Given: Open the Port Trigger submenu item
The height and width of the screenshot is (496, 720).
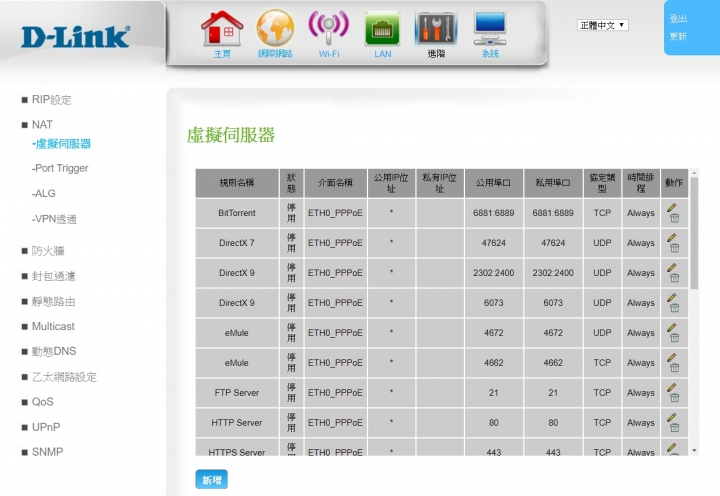Looking at the screenshot, I should pos(60,168).
